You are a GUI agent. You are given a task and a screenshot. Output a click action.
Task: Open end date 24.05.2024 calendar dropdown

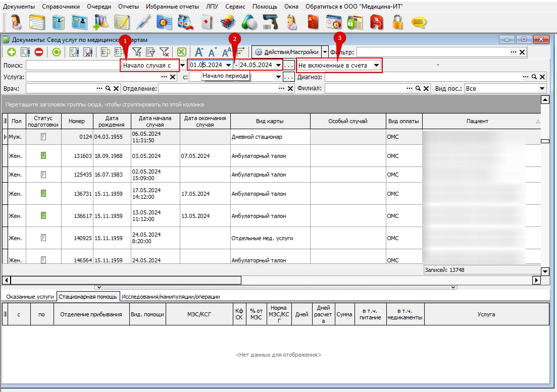tap(278, 65)
